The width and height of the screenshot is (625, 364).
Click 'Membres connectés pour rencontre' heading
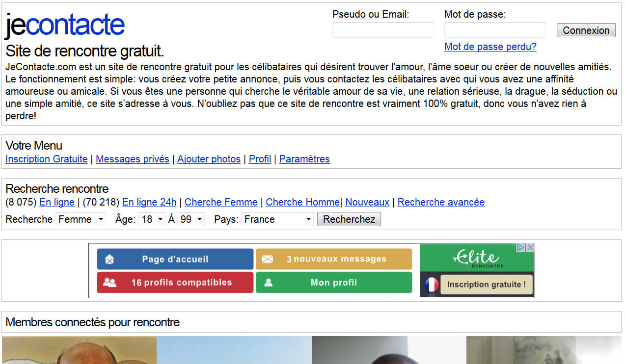(x=92, y=322)
